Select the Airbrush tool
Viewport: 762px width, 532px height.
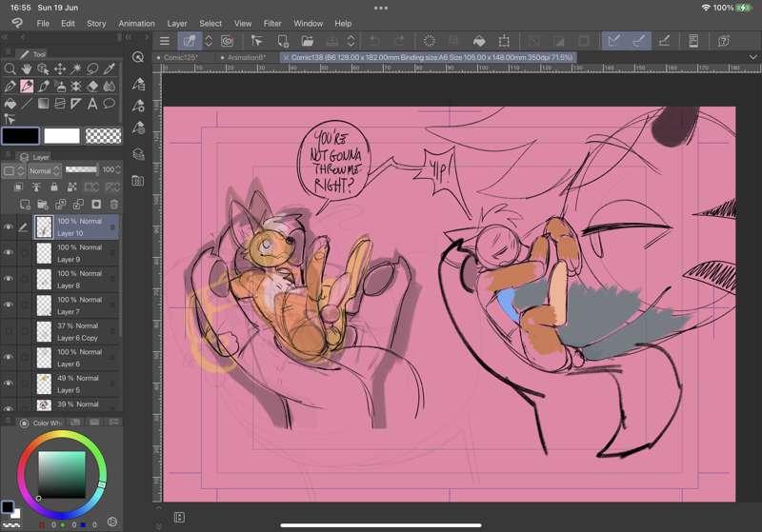coord(60,86)
